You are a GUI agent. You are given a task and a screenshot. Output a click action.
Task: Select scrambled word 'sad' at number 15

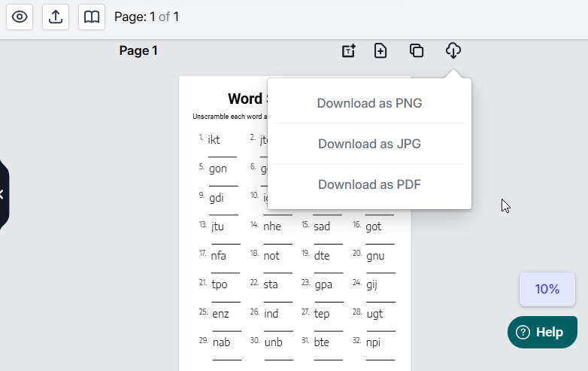coord(322,227)
